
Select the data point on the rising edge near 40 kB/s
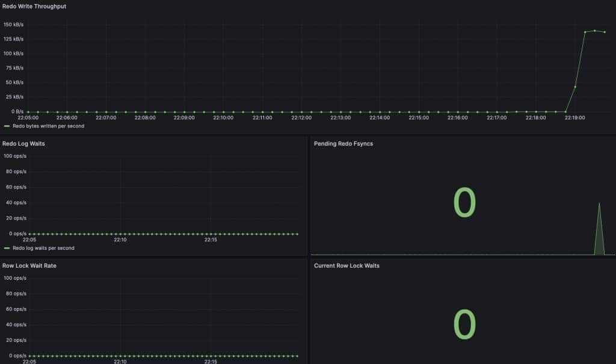coord(575,87)
